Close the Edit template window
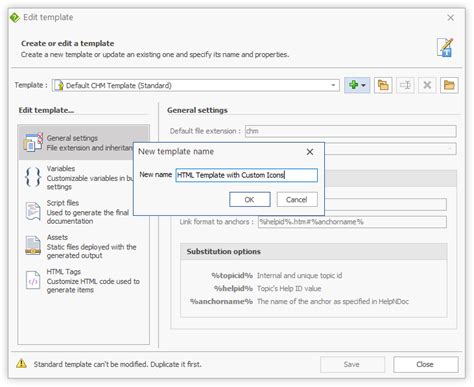Image resolution: width=474 pixels, height=387 pixels. click(x=451, y=18)
